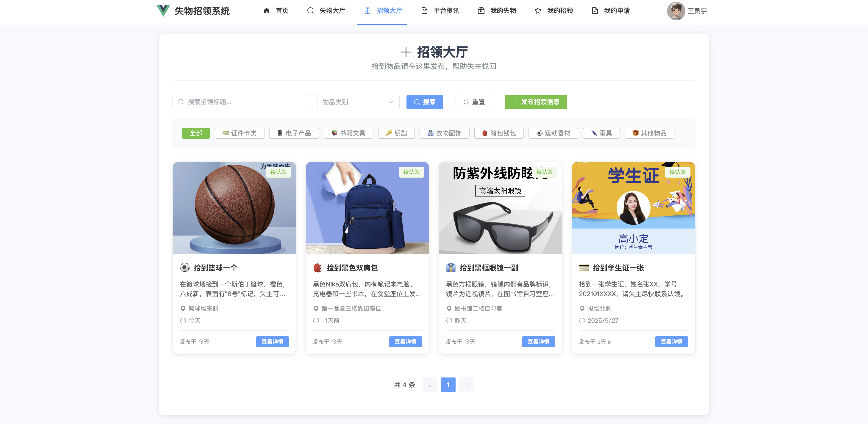Click the magnifier icon in search field
This screenshot has width=868, height=424.
point(181,102)
